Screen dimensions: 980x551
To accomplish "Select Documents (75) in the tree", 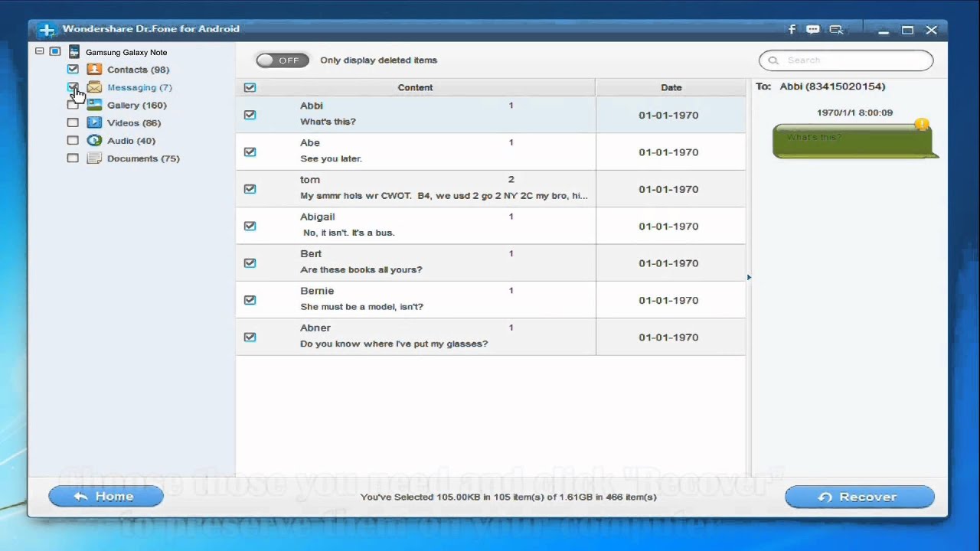I will click(143, 158).
